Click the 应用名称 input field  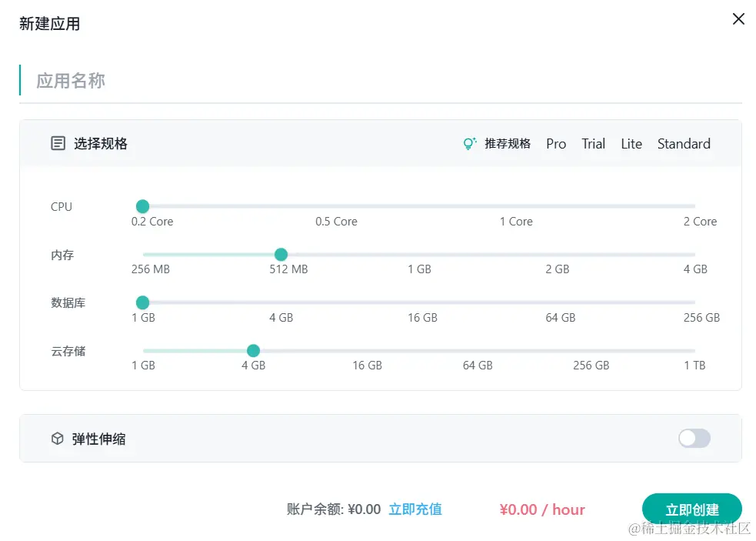(x=381, y=81)
